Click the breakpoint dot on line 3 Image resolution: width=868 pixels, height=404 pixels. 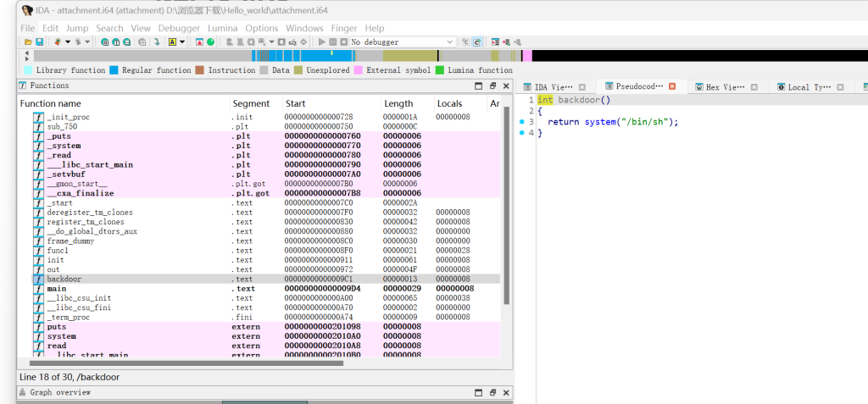click(523, 122)
